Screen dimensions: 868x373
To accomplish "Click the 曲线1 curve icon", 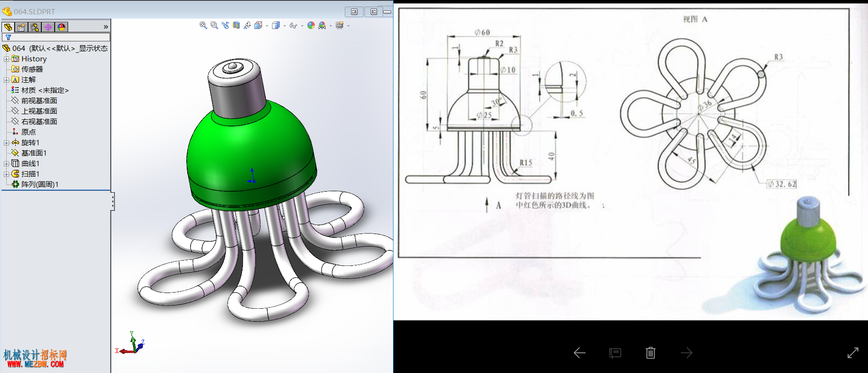I will (15, 163).
